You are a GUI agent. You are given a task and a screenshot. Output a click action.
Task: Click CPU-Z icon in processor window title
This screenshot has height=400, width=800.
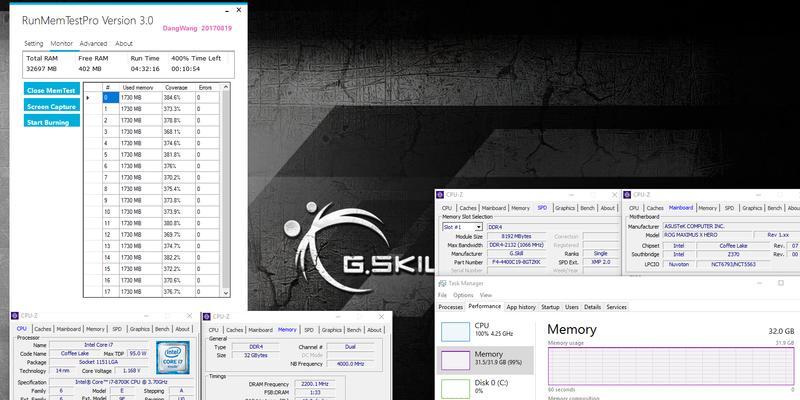(15, 316)
